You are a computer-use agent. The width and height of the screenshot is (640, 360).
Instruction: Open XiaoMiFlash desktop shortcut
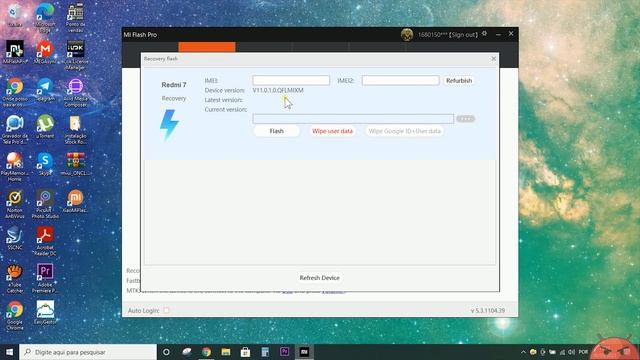[76, 201]
